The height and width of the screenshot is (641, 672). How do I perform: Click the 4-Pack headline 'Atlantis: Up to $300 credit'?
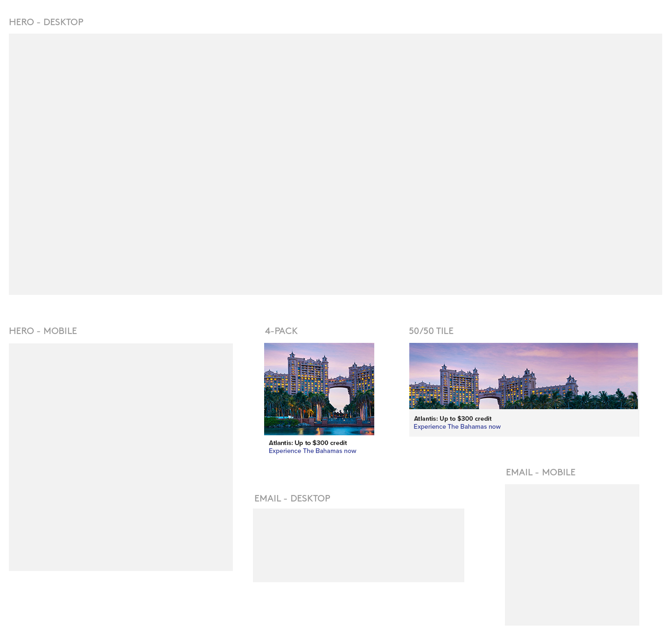coord(308,443)
